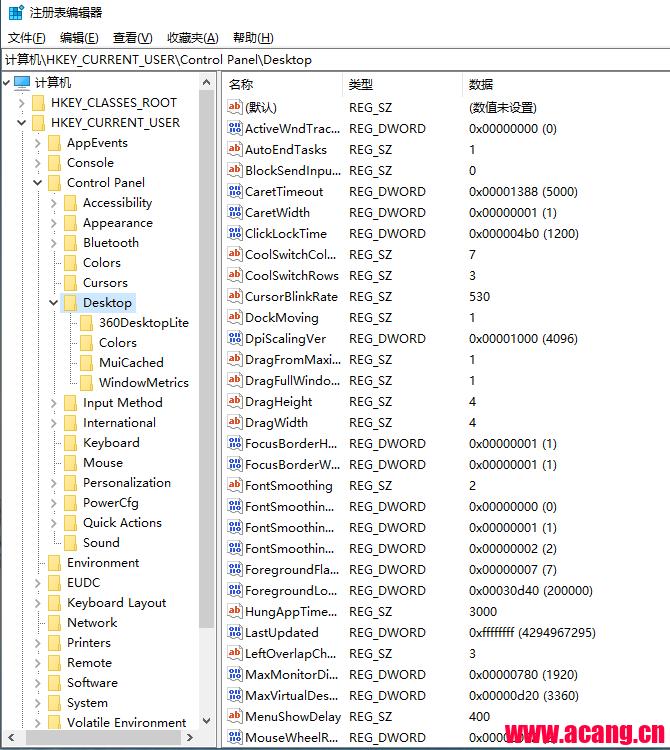Screen dimensions: 670x750
Task: Click the tree horizontal scroll right arrow
Action: [x=190, y=737]
